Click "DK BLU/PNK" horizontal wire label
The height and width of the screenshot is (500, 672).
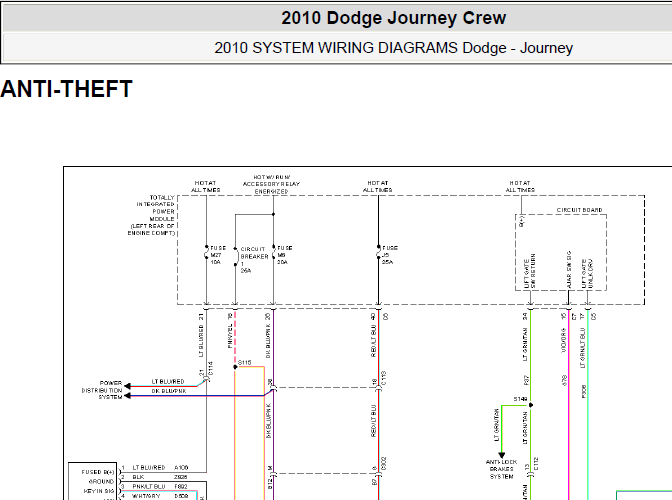pos(169,391)
